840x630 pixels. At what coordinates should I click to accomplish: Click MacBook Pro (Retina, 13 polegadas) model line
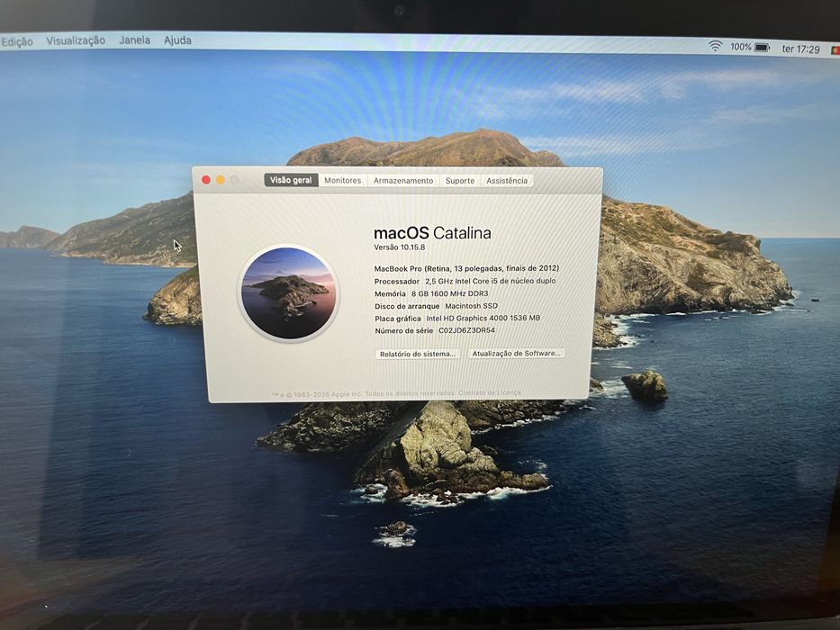click(466, 268)
